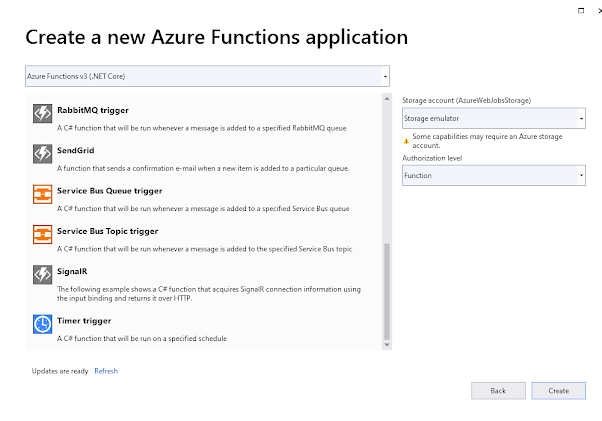Click the Back button
The image size is (602, 421).
click(498, 391)
